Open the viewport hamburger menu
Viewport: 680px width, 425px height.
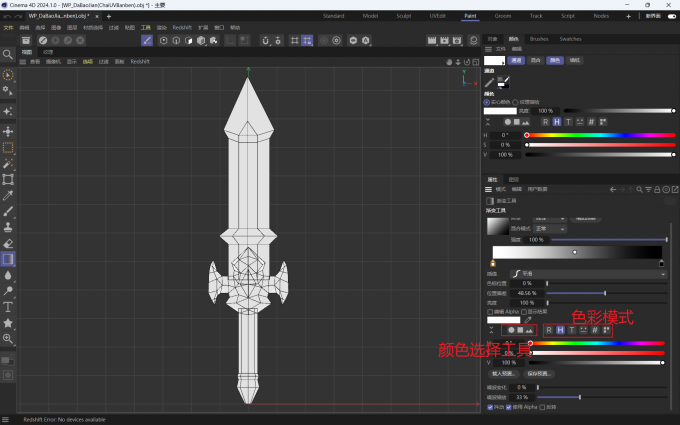pos(23,62)
